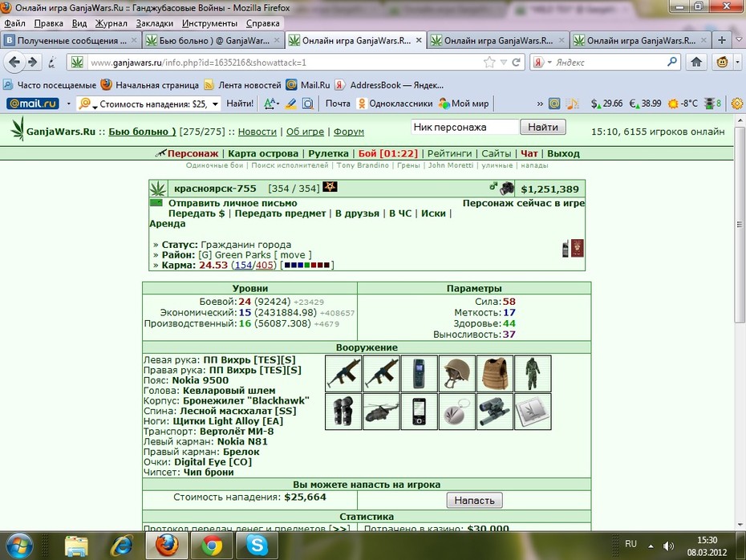Switch to Бью больно GanjaWars tab
Image resolution: width=746 pixels, height=560 pixels.
click(x=213, y=41)
